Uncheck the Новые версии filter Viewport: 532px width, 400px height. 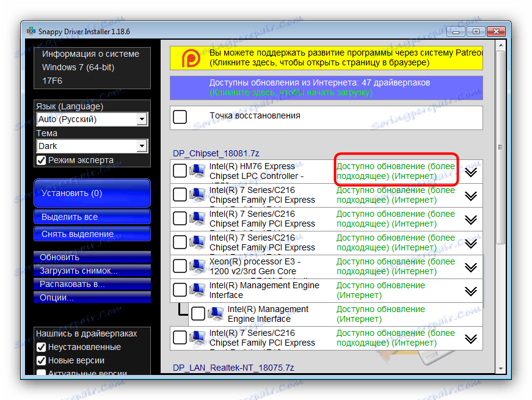coord(42,359)
